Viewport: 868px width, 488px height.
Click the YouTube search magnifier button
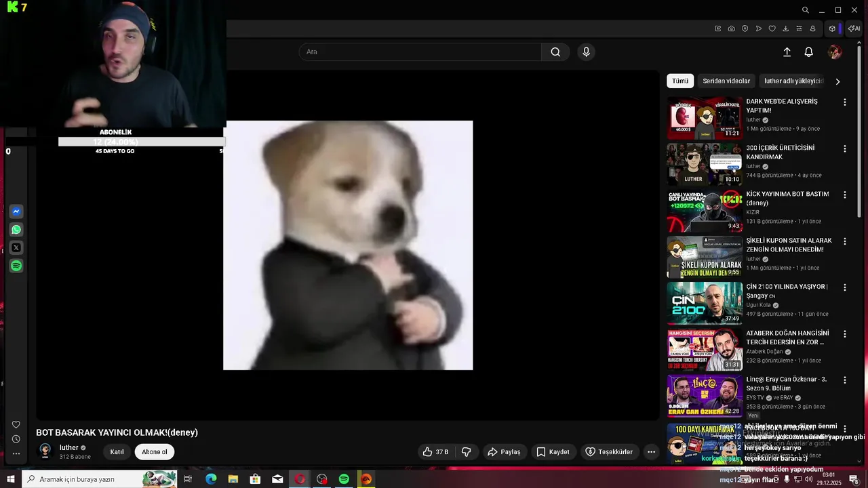click(555, 52)
